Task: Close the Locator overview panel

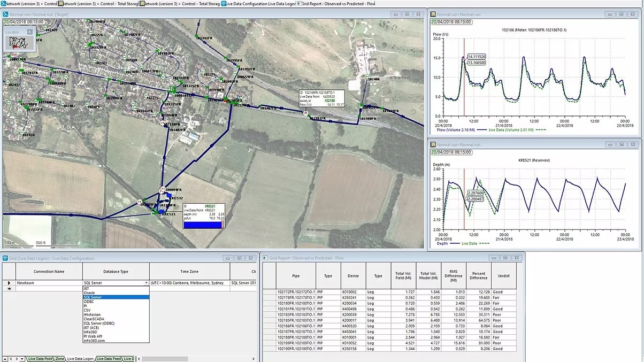Action: [x=30, y=32]
